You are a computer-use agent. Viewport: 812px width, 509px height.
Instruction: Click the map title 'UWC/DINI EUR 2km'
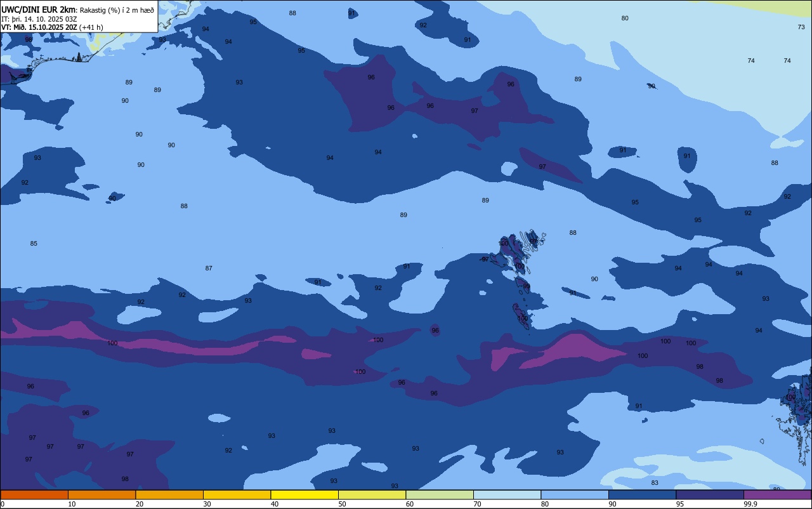[39, 10]
